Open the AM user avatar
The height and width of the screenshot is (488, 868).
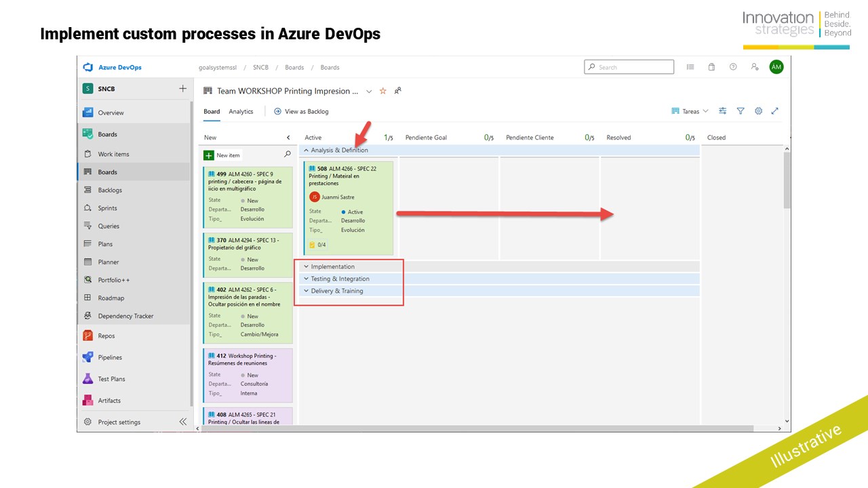tap(776, 66)
